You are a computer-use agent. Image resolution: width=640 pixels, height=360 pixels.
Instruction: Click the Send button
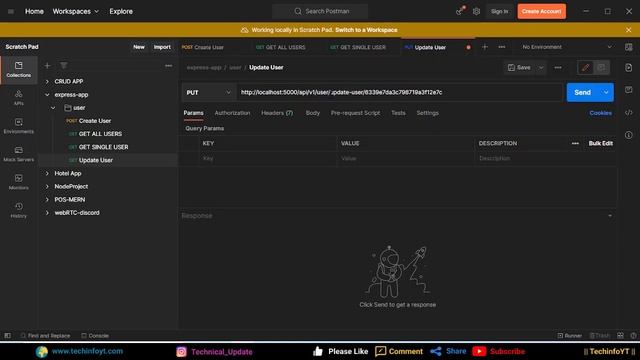coord(583,93)
